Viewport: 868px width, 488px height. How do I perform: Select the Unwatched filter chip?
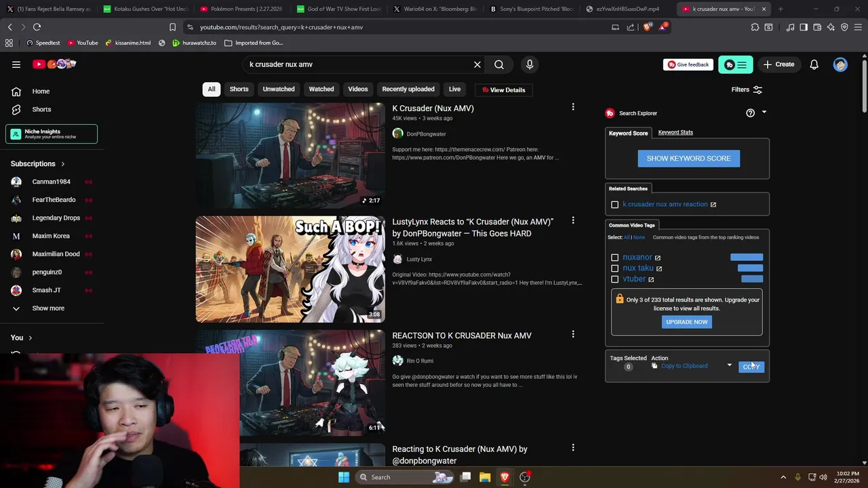point(279,89)
